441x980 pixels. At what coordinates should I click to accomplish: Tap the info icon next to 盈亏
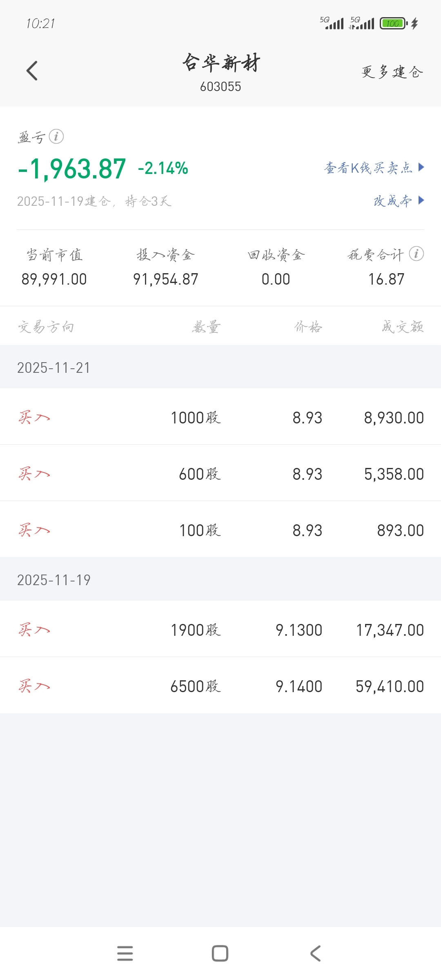(x=56, y=136)
